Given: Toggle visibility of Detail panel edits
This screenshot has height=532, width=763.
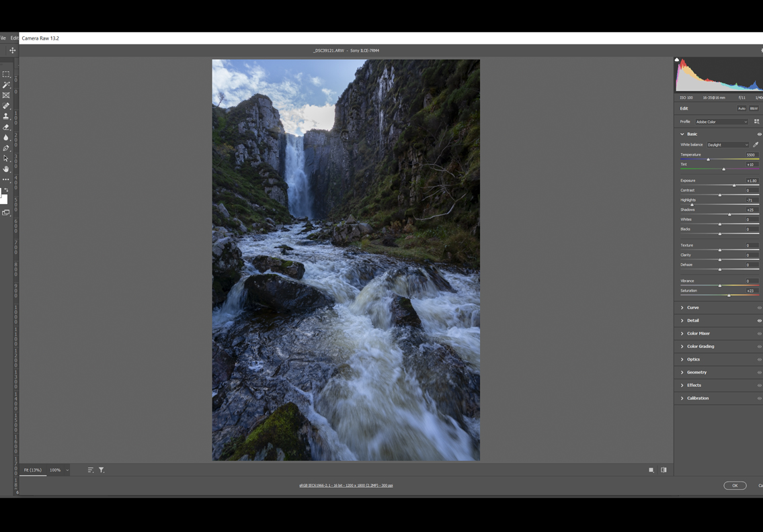Looking at the screenshot, I should (759, 320).
